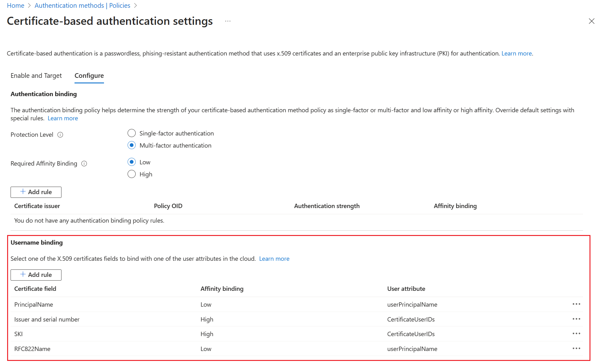Toggle Multi-factor authentication protection level

[132, 145]
